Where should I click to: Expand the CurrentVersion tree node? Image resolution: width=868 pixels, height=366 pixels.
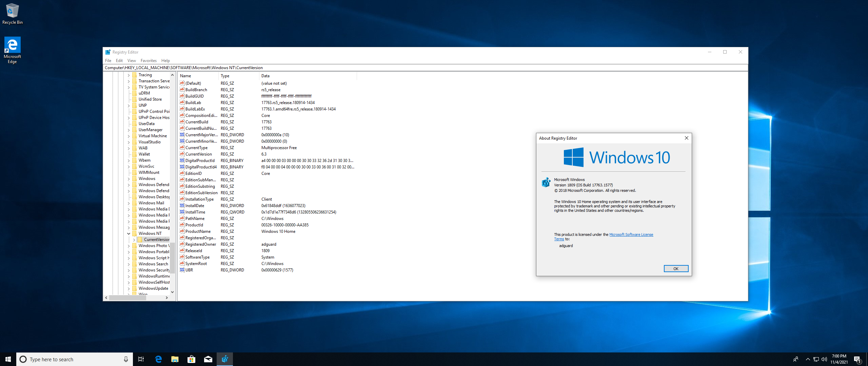[134, 240]
